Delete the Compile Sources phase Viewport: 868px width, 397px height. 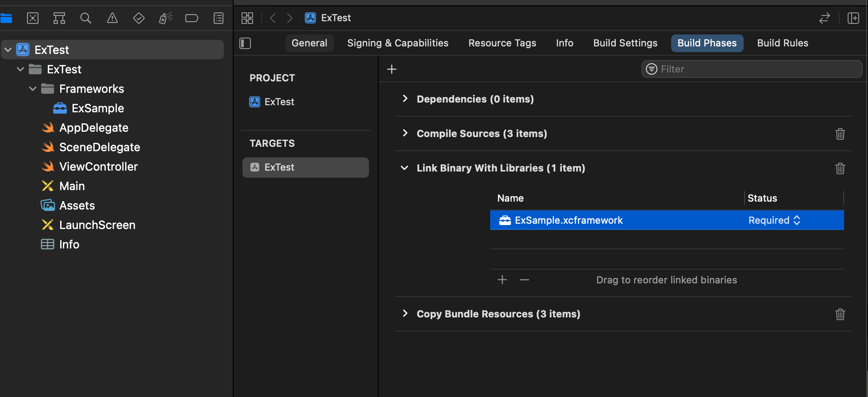[840, 134]
